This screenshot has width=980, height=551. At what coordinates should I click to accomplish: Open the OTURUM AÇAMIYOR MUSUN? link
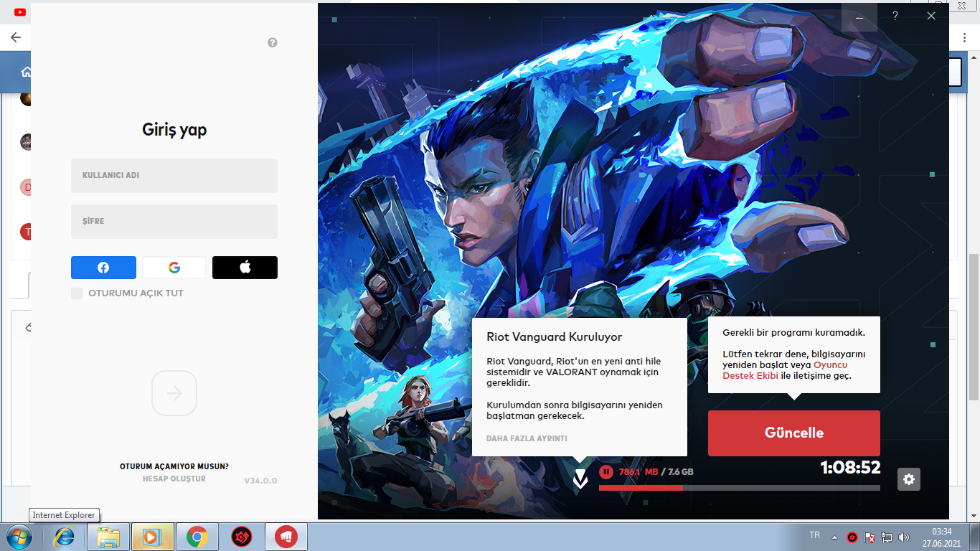tap(174, 466)
